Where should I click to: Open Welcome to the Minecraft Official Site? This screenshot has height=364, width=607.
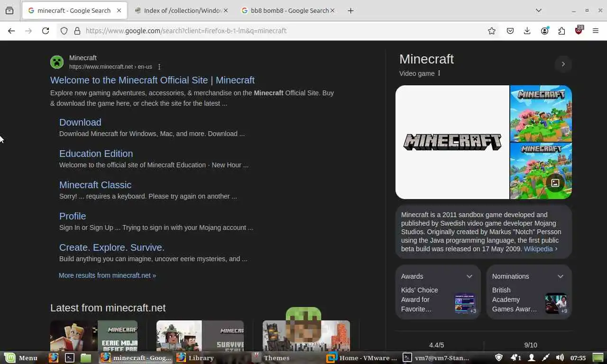pyautogui.click(x=152, y=80)
